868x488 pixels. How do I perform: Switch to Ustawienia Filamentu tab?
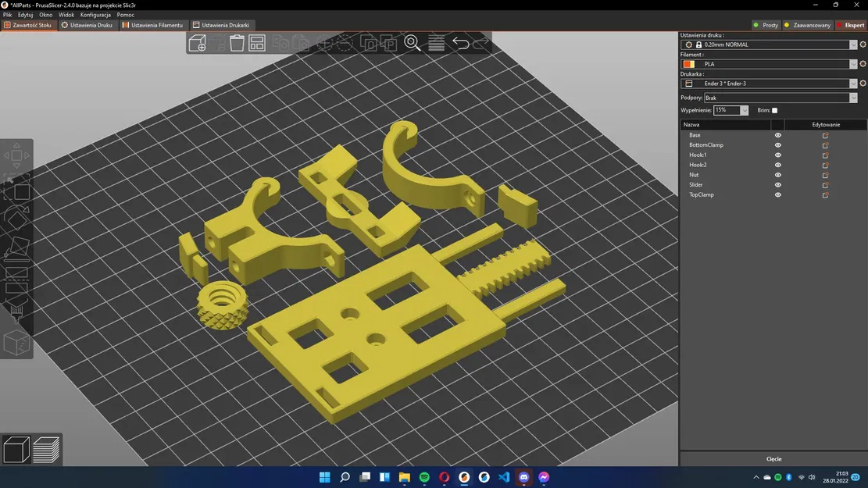pyautogui.click(x=152, y=25)
